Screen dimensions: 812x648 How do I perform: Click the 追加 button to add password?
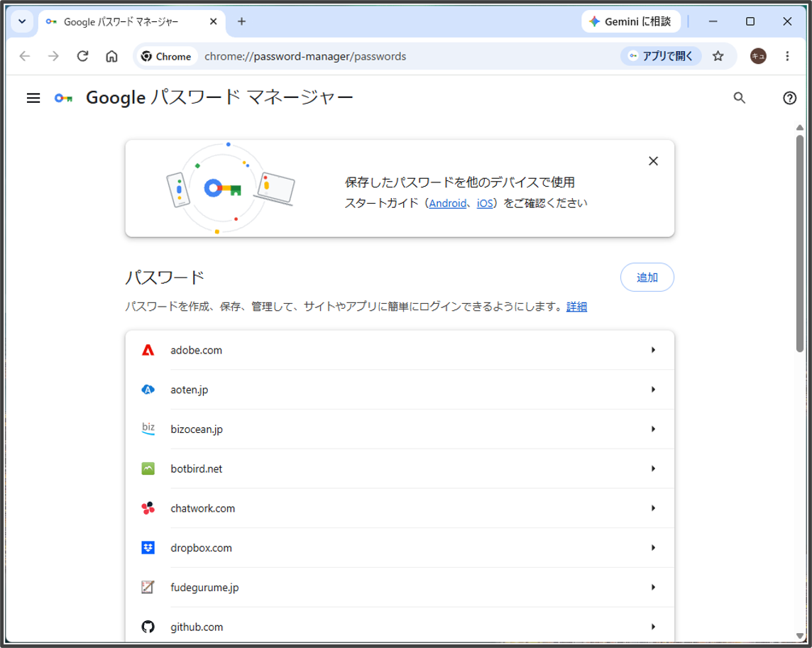tap(647, 277)
